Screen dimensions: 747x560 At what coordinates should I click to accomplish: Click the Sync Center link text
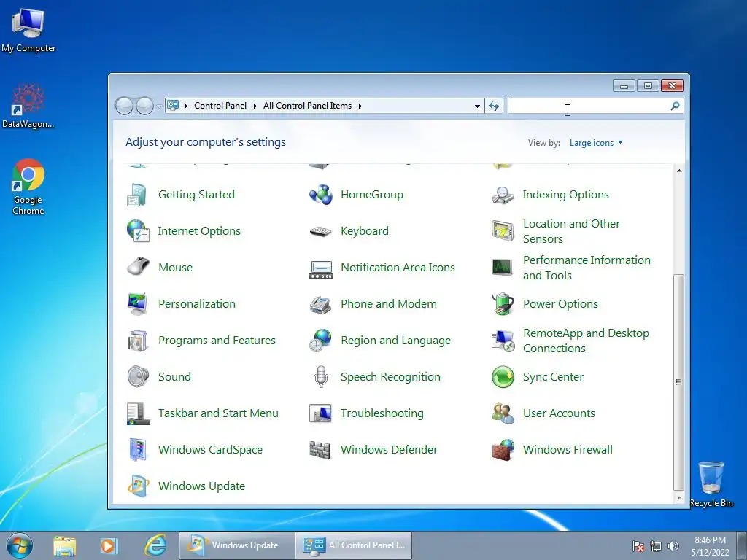[553, 377]
